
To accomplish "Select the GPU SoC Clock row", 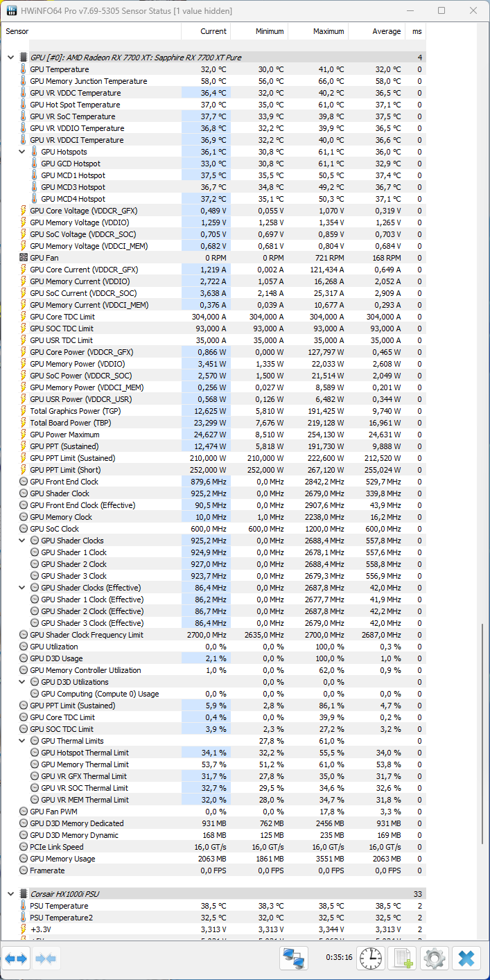I will click(214, 529).
